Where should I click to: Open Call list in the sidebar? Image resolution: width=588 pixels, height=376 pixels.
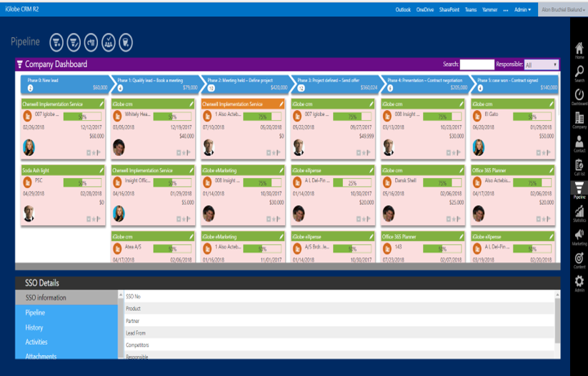(579, 167)
